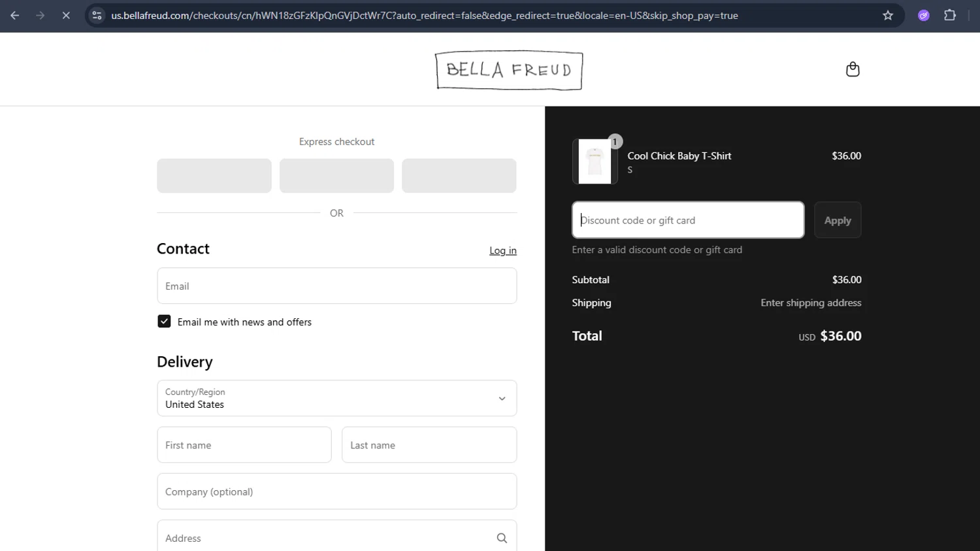Stop page loading with the X button

pos(66,15)
